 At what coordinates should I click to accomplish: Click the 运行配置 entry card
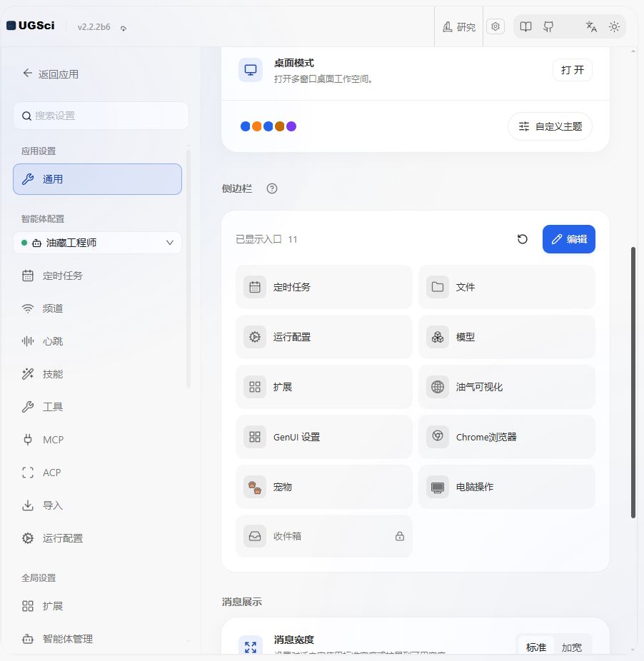click(x=324, y=337)
